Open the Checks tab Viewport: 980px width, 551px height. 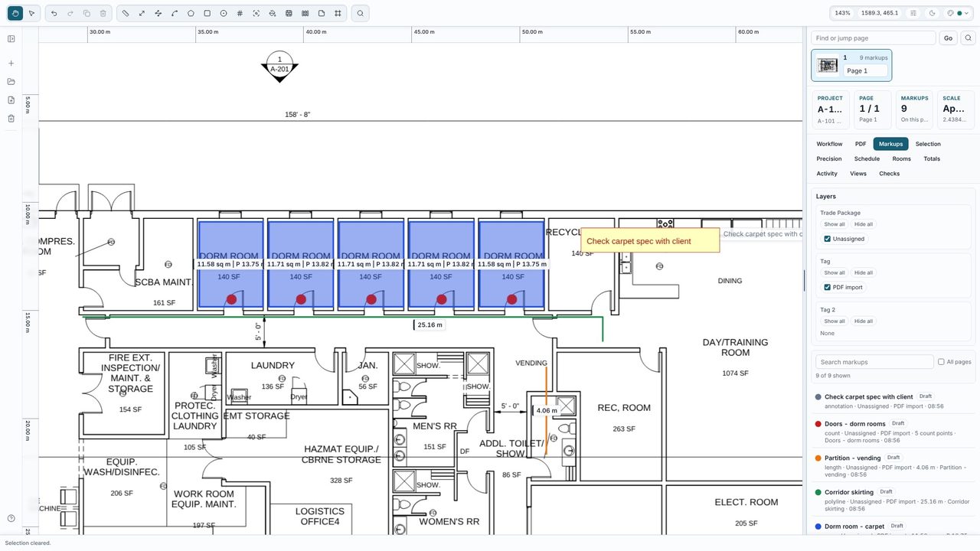(x=889, y=174)
